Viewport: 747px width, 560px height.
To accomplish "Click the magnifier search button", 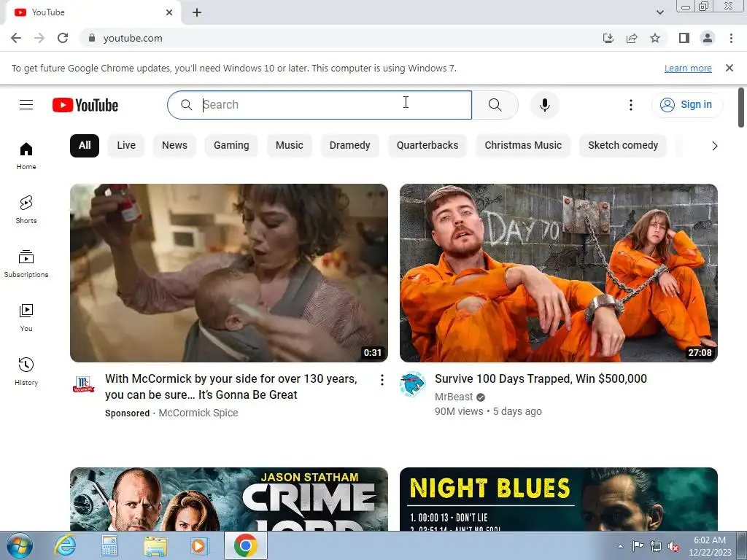I will [x=495, y=105].
